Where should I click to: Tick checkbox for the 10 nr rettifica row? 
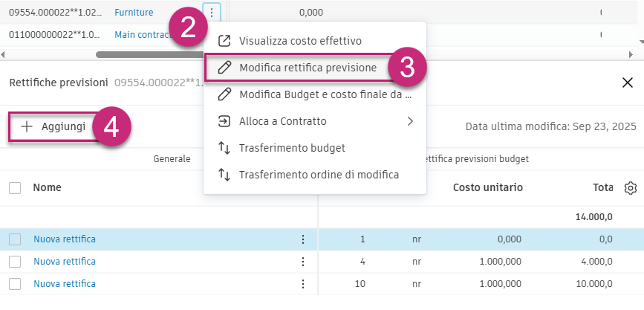pyautogui.click(x=15, y=284)
